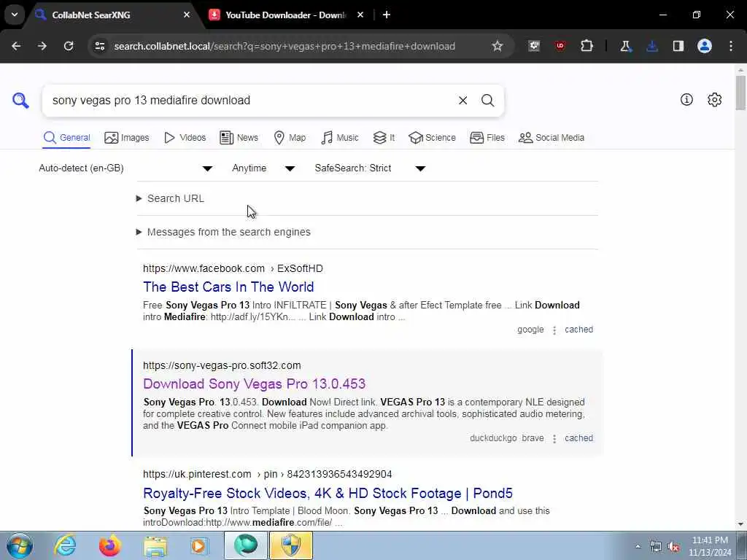Open Windows Explorer from the taskbar
This screenshot has height=560, width=747.
point(155,545)
